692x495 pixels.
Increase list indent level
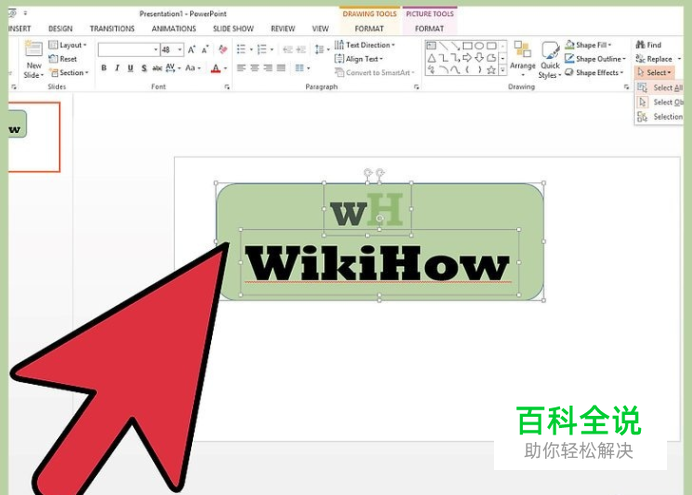point(301,49)
